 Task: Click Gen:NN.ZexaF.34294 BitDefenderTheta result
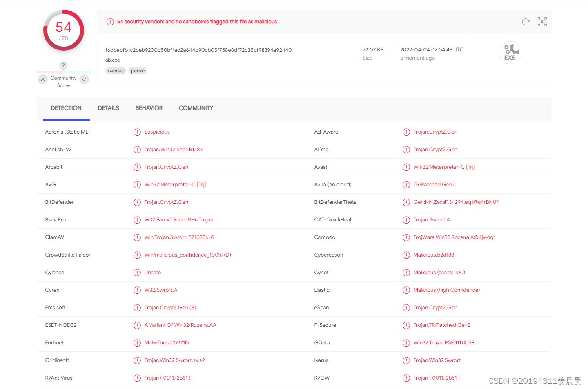[x=457, y=202]
